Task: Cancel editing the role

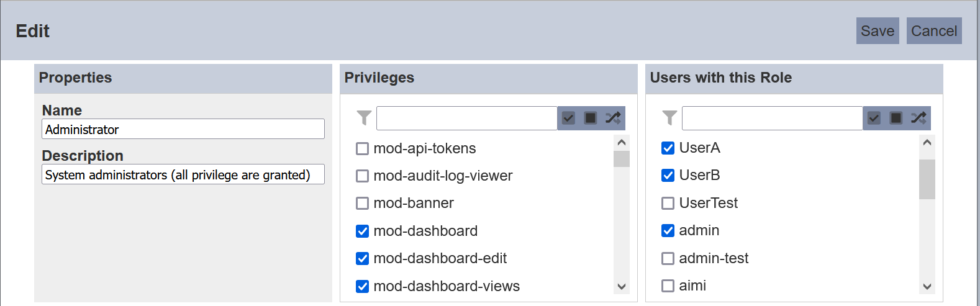Action: (933, 31)
